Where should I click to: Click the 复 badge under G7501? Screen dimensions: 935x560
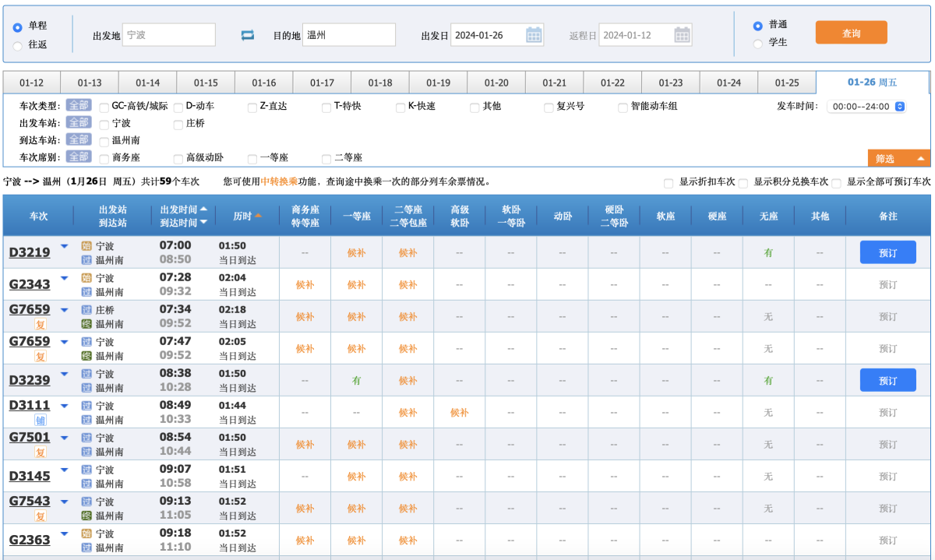pyautogui.click(x=40, y=452)
